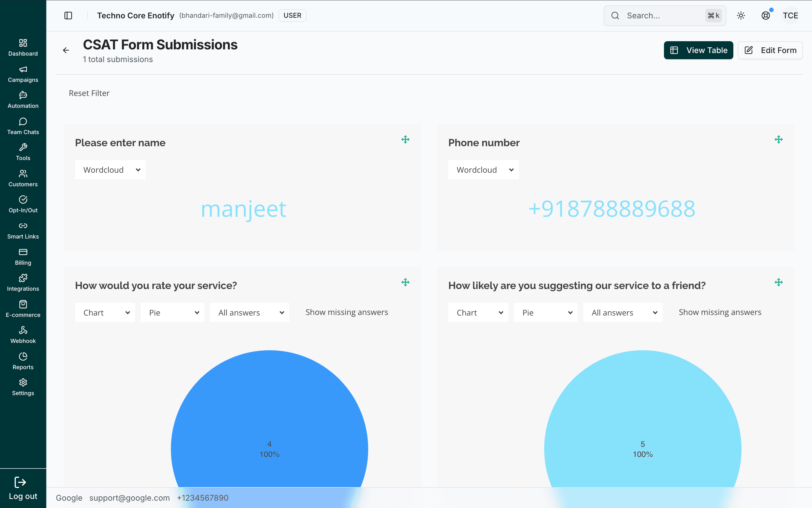Focus the Search input field
The height and width of the screenshot is (508, 812).
tap(665, 16)
